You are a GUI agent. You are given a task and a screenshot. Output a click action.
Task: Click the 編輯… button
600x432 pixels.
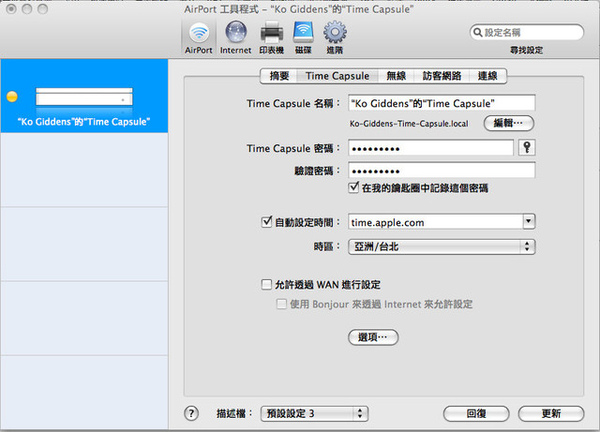click(509, 123)
